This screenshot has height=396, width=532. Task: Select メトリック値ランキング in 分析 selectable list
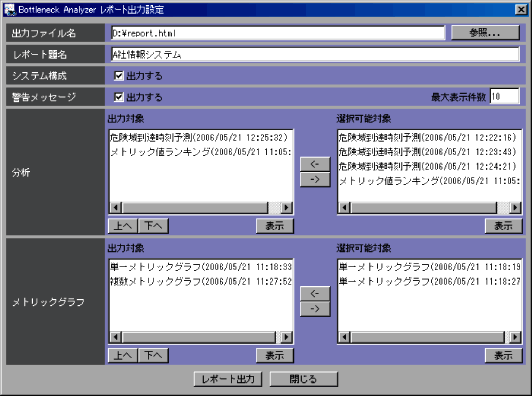pyautogui.click(x=430, y=181)
